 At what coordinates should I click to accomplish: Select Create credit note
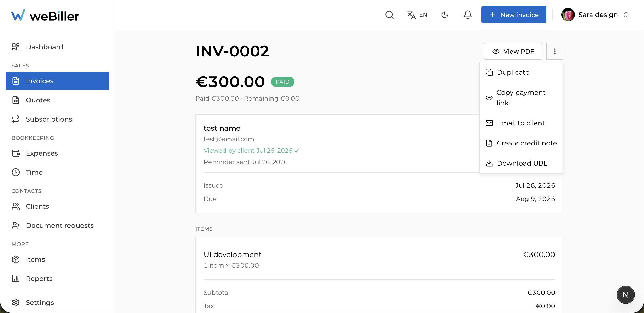coord(521,143)
